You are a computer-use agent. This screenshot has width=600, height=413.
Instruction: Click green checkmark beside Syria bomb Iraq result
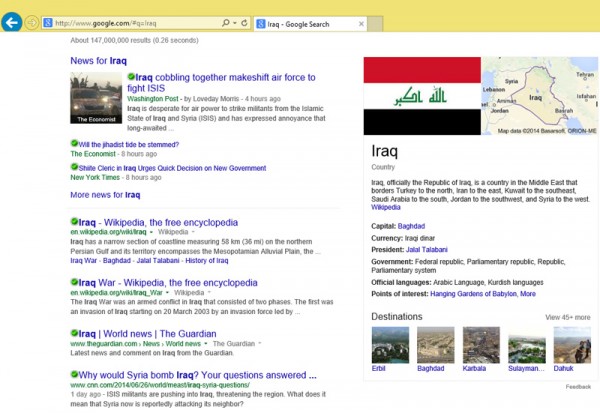74,374
